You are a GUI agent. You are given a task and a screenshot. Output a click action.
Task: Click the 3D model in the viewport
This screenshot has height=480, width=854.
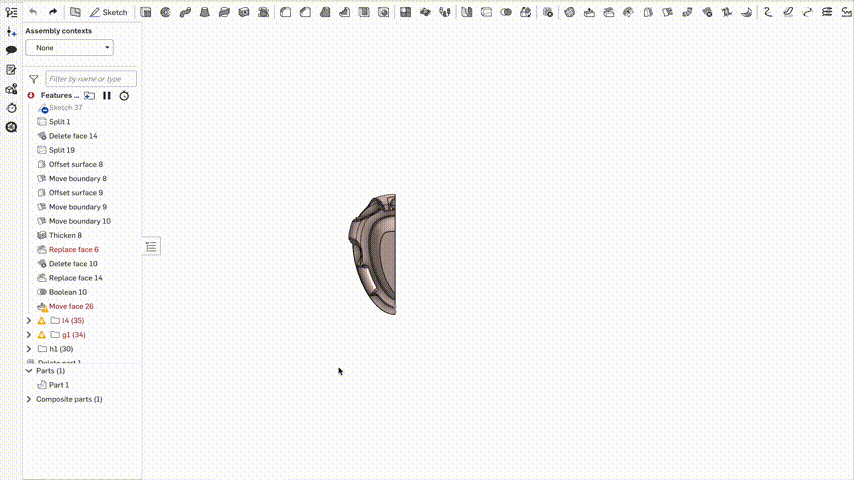(376, 254)
